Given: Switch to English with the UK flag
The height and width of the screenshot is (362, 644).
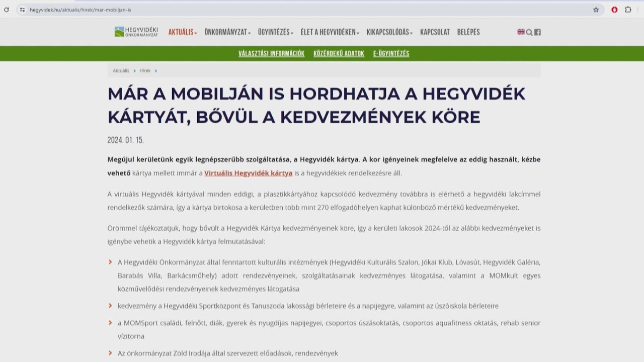Looking at the screenshot, I should coord(521,32).
